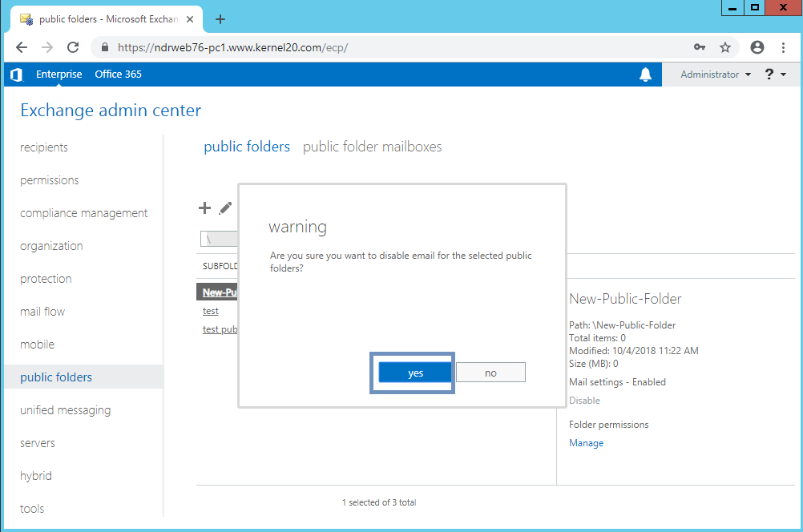The width and height of the screenshot is (803, 532).
Task: Open mobile section
Action: tap(38, 344)
